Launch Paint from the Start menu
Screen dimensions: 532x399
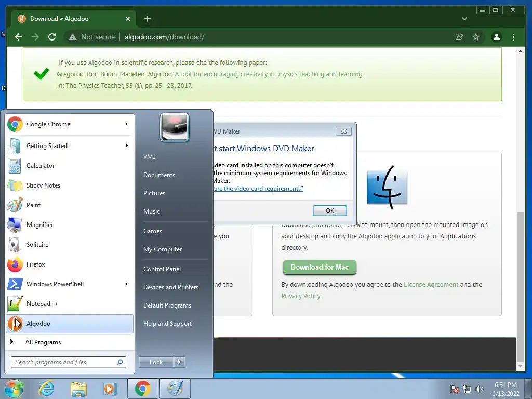(70, 205)
